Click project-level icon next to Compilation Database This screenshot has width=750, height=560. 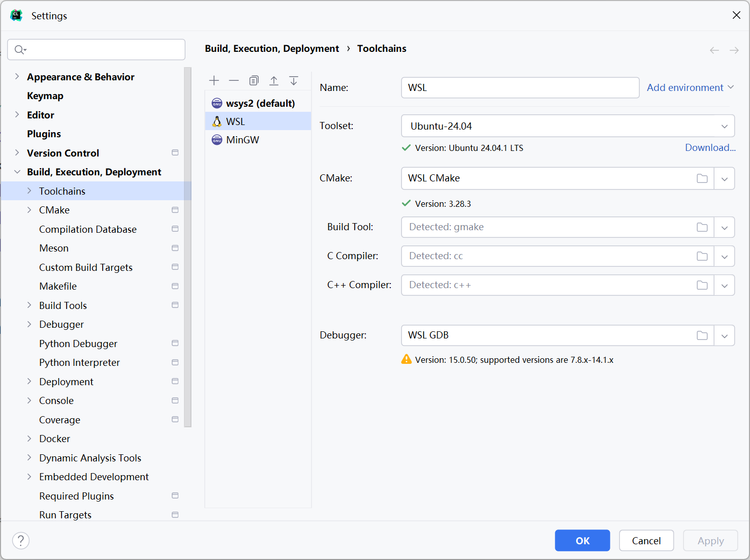click(175, 229)
